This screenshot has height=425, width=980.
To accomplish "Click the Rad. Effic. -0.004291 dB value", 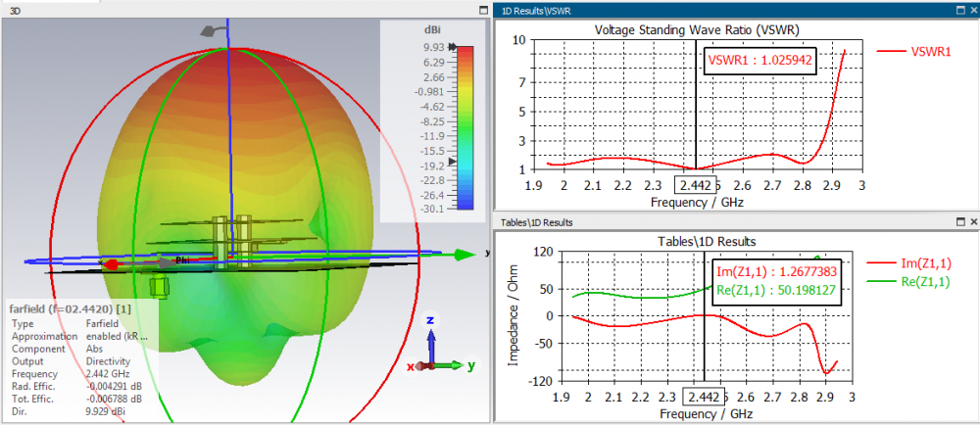I will [113, 386].
